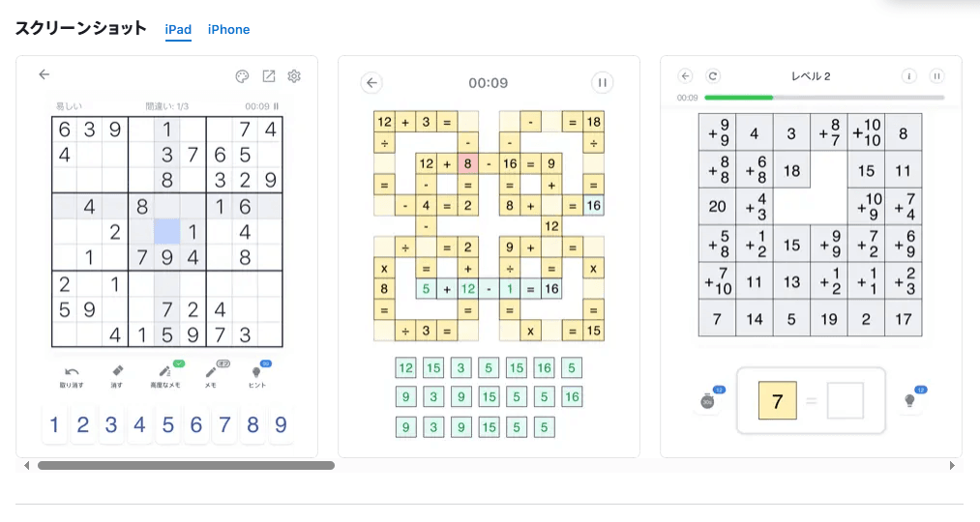Click the scrollbar's left arrow

click(26, 465)
